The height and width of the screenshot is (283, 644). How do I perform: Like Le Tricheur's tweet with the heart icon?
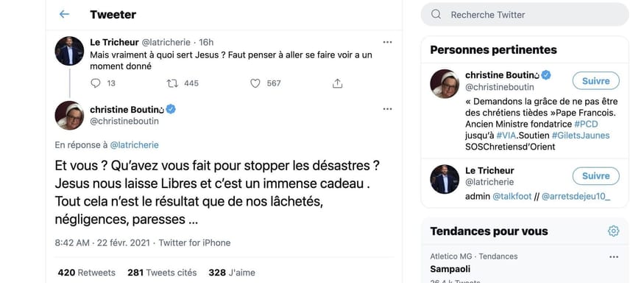pos(255,83)
